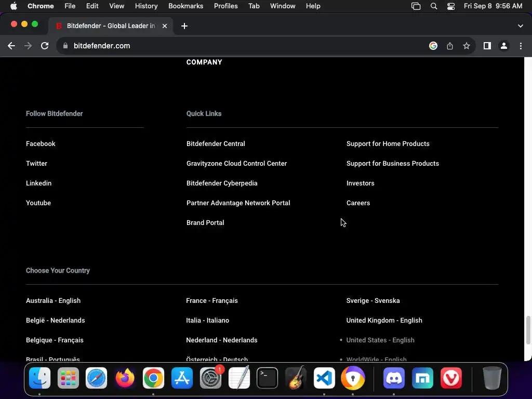Open Bitdefender Cyberpedia link
The height and width of the screenshot is (399, 532).
coord(222,183)
